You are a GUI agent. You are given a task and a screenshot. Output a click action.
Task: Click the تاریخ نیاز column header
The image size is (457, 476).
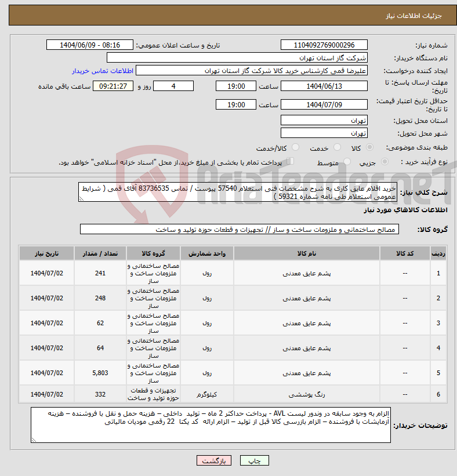46,253
